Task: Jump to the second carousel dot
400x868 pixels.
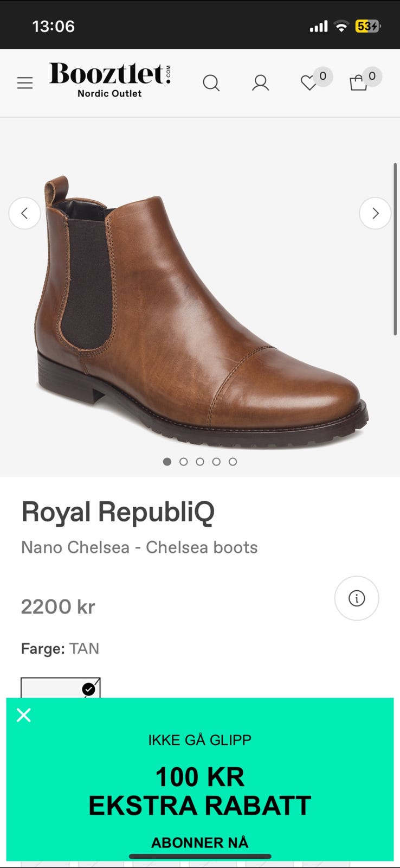Action: [184, 462]
